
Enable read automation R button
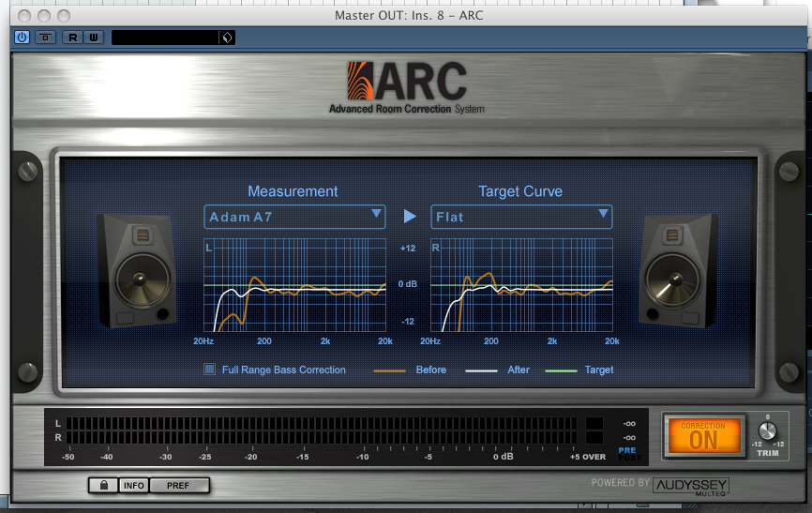click(x=72, y=38)
